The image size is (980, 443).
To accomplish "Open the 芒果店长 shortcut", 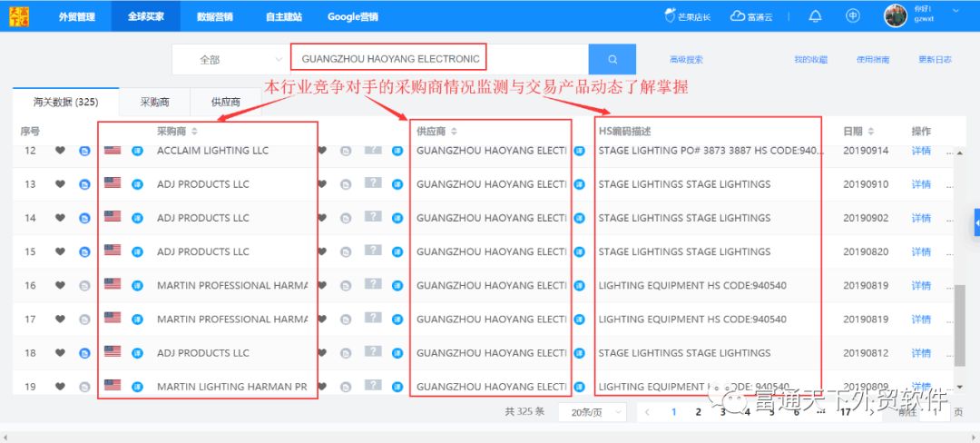I will click(688, 17).
